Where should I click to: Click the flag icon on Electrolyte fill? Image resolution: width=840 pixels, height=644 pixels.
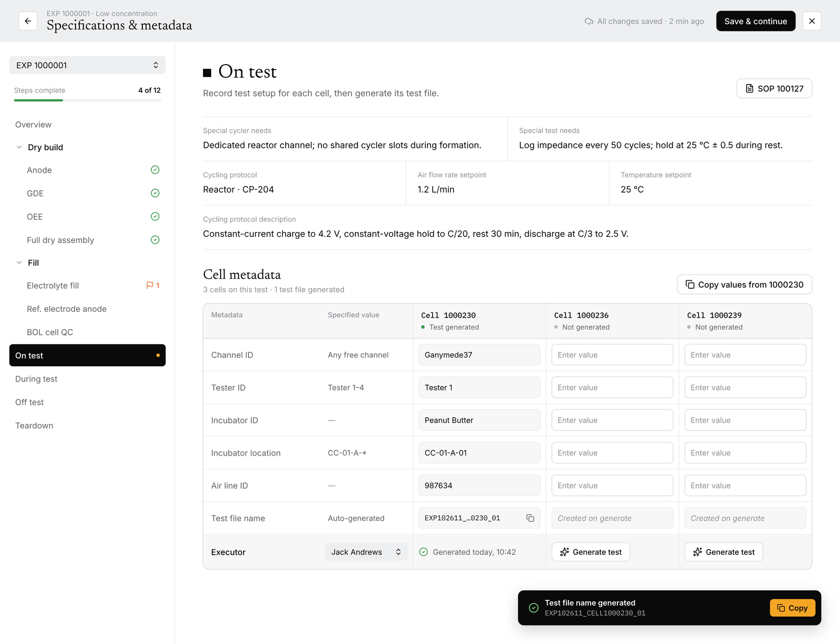click(150, 286)
